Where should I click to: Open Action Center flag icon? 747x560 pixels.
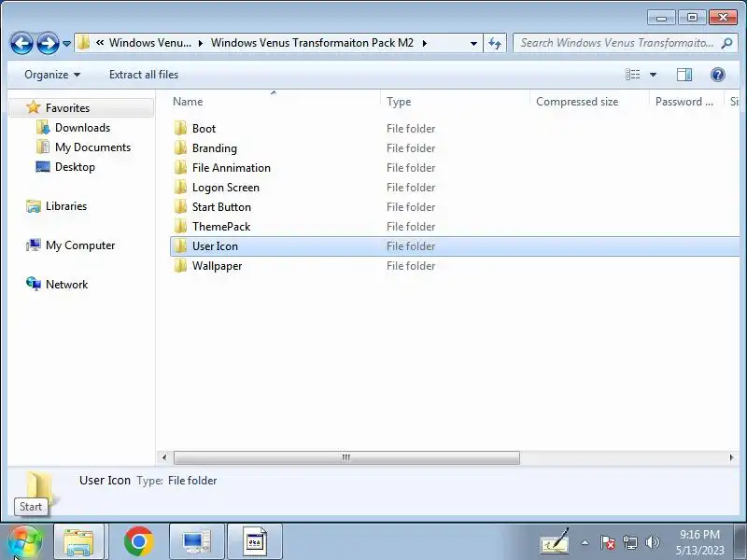tap(607, 542)
